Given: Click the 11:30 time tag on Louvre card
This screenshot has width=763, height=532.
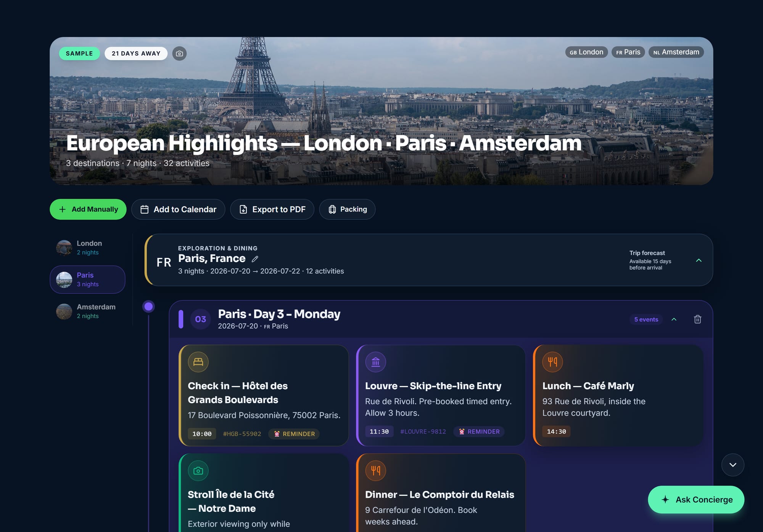Looking at the screenshot, I should (379, 432).
